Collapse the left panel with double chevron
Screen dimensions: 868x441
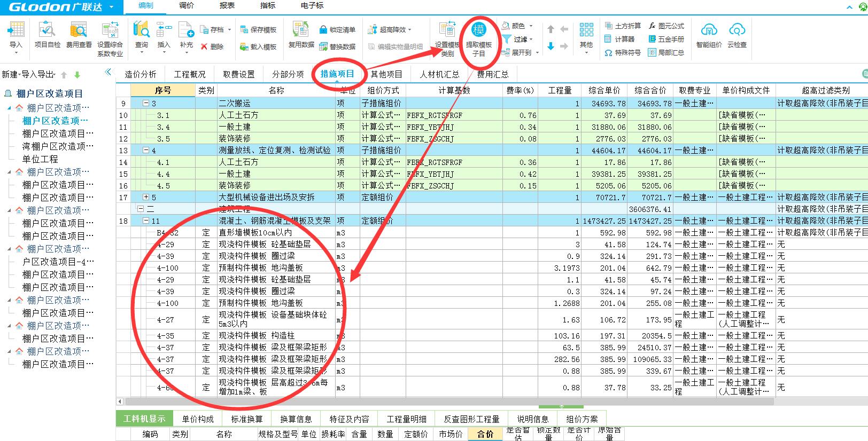[x=108, y=72]
